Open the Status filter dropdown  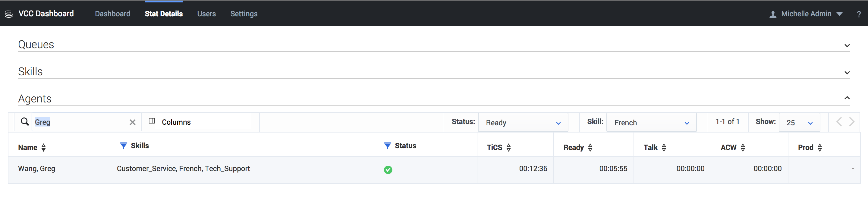click(523, 123)
